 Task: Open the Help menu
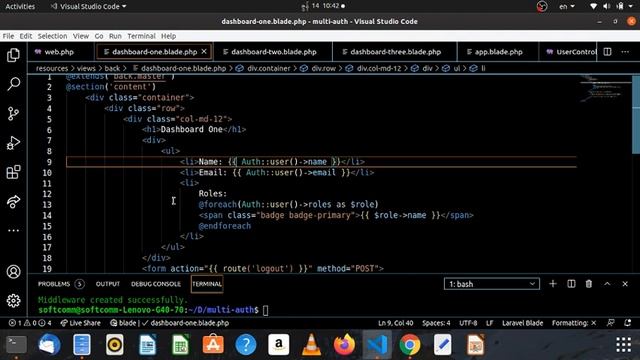pos(168,36)
